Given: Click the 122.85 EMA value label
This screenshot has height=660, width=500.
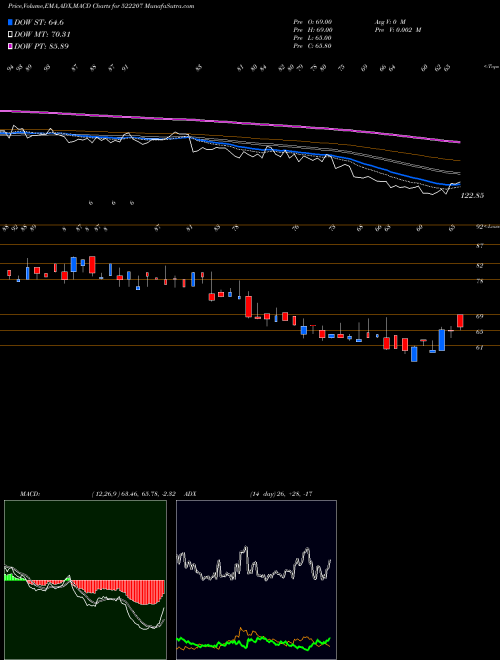Looking at the screenshot, I should [x=473, y=196].
